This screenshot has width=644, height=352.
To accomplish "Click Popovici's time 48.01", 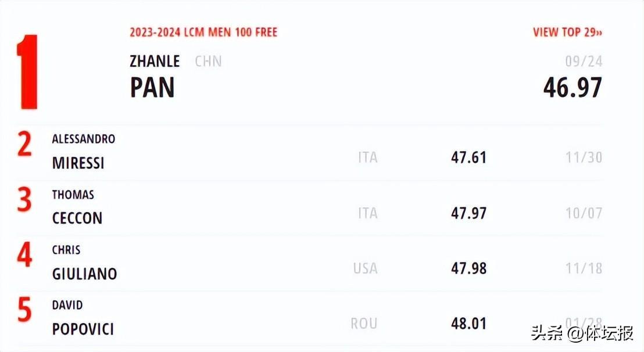I will 468,324.
